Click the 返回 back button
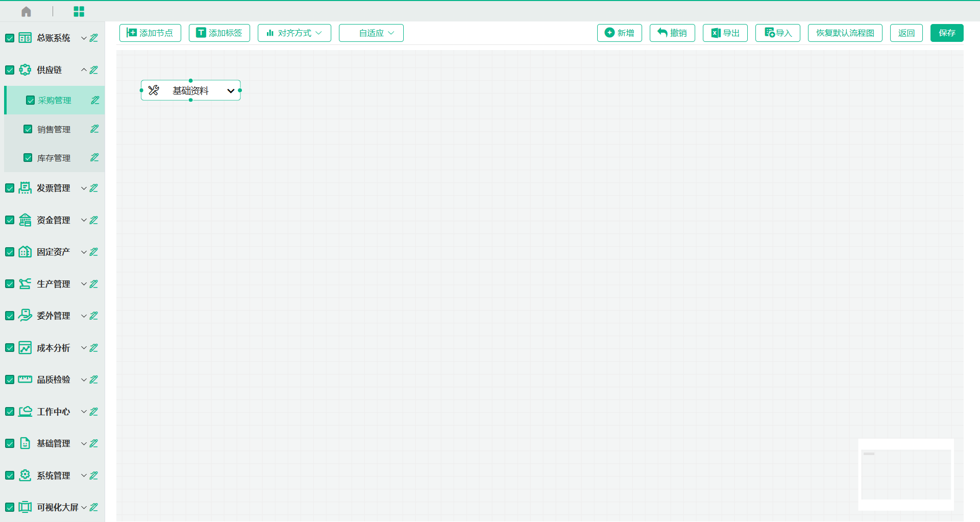Viewport: 980px width, 522px height. click(x=906, y=33)
